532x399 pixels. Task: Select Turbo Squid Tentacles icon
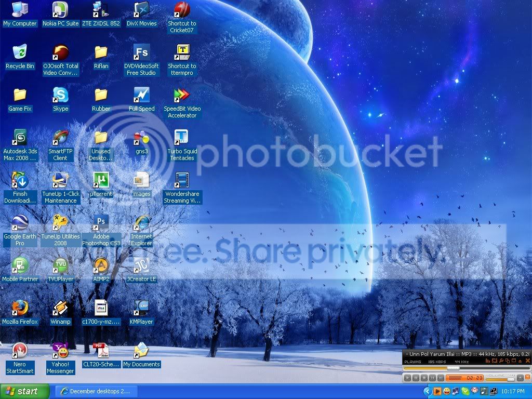(x=182, y=145)
